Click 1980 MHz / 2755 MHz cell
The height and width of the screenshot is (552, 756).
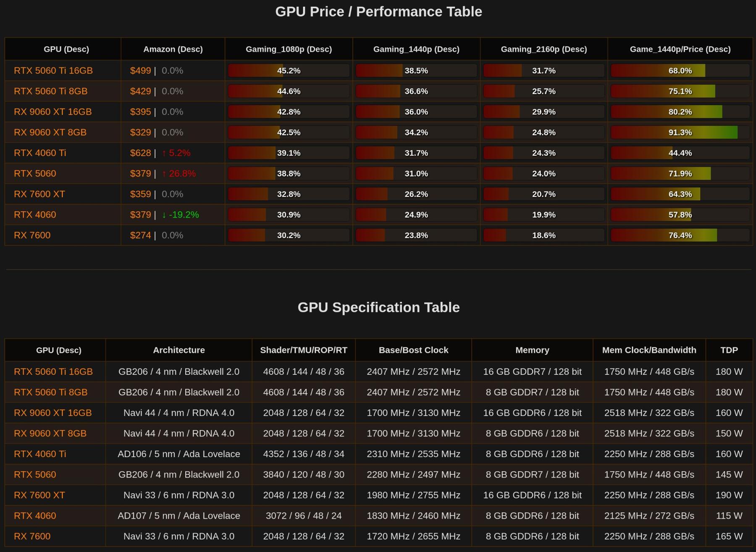[413, 495]
